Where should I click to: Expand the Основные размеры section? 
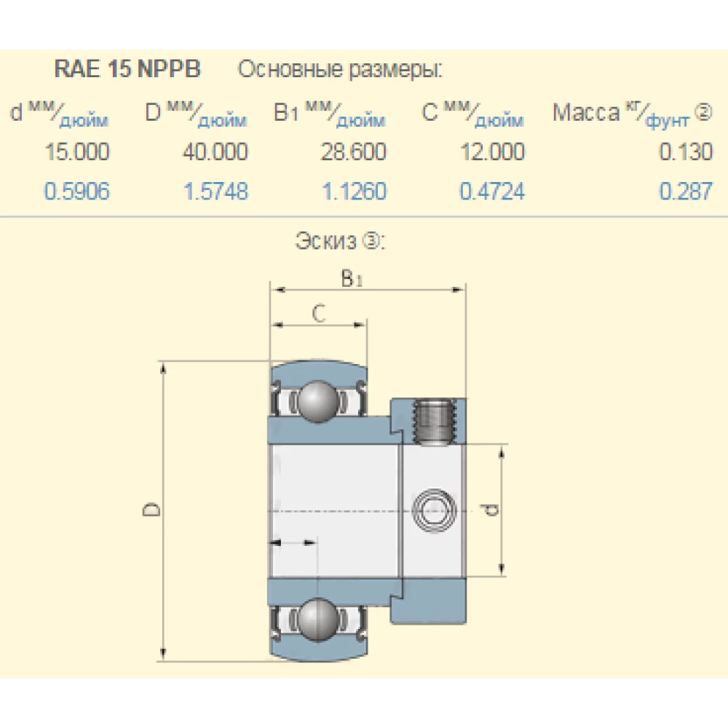coord(342,68)
